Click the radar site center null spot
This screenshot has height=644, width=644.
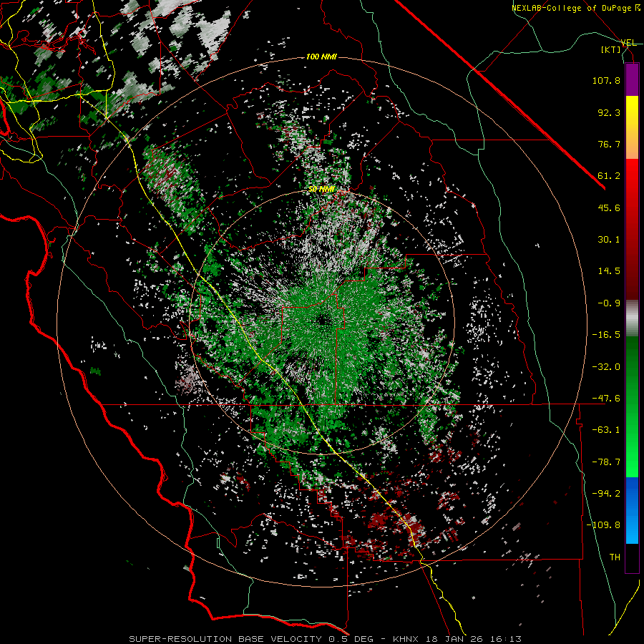pos(324,320)
